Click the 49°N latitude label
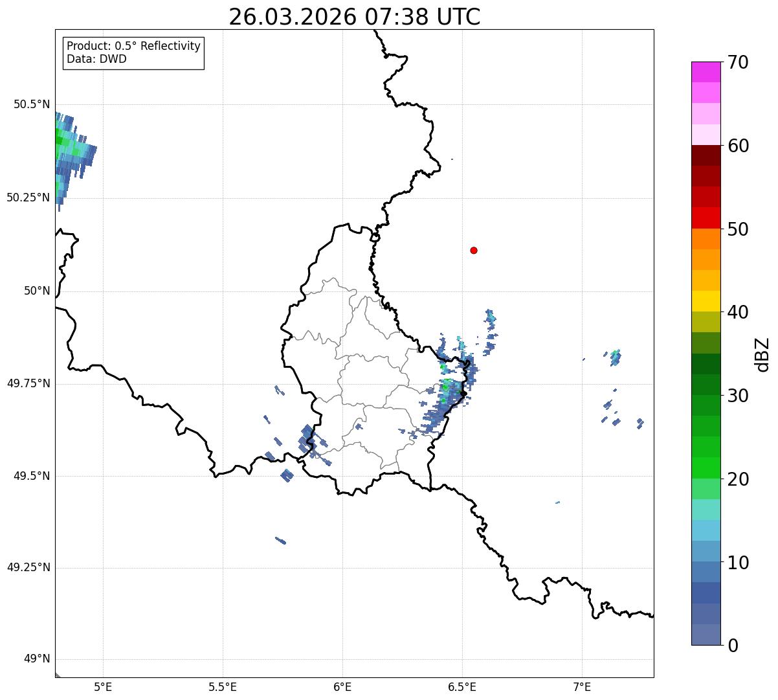The image size is (778, 700). click(x=37, y=659)
